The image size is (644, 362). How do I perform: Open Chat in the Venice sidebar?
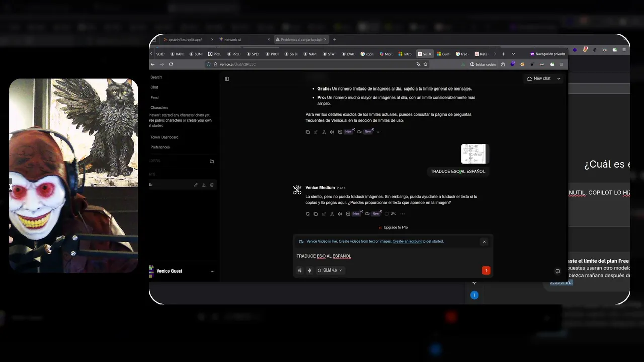154,87
